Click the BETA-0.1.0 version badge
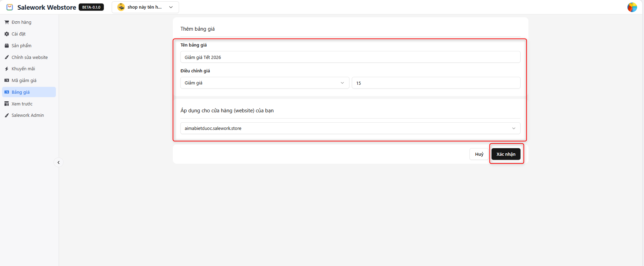The image size is (644, 266). tap(91, 7)
